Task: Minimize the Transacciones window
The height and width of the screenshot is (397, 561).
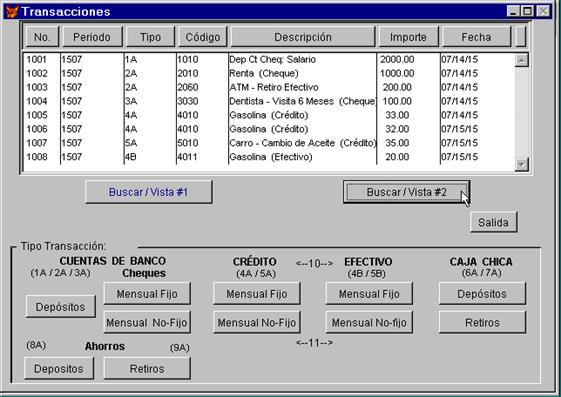Action: point(513,11)
